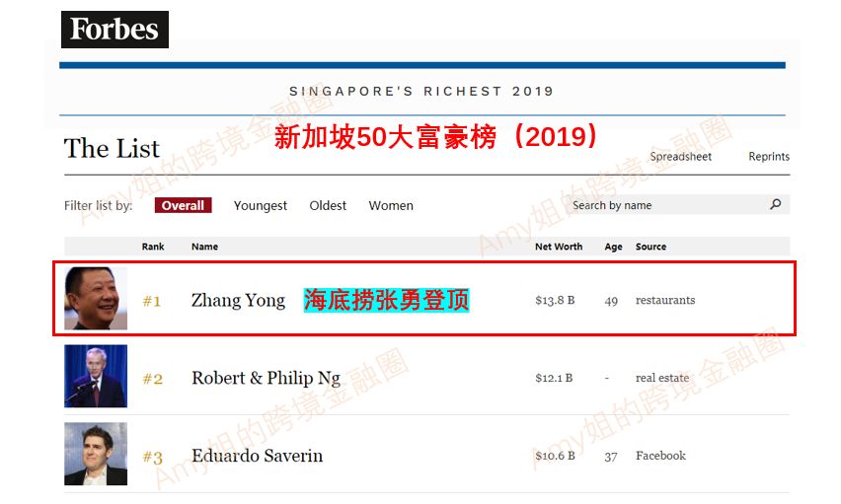
Task: Click the #1 rank number
Action: (x=152, y=302)
